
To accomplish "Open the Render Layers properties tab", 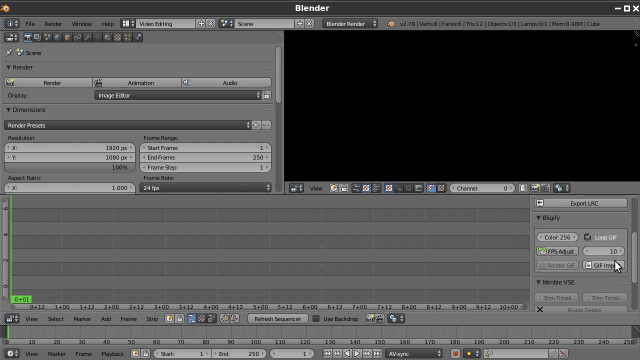I will click(38, 38).
